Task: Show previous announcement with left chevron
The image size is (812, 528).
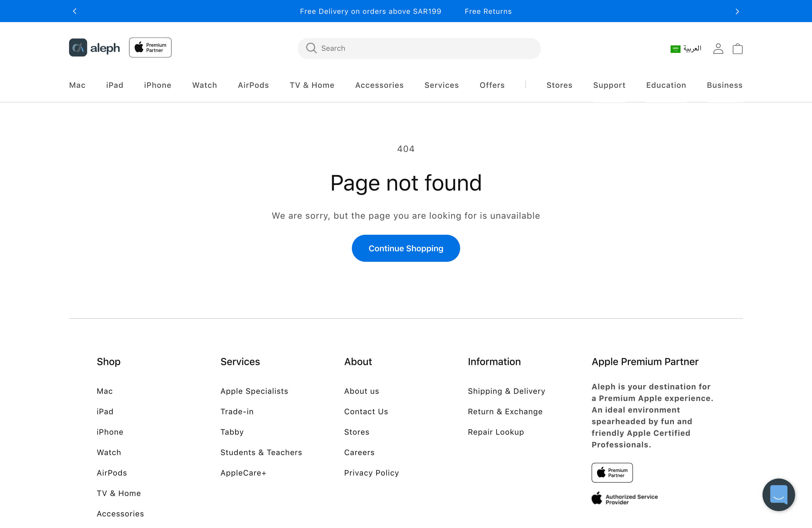Action: click(x=75, y=11)
